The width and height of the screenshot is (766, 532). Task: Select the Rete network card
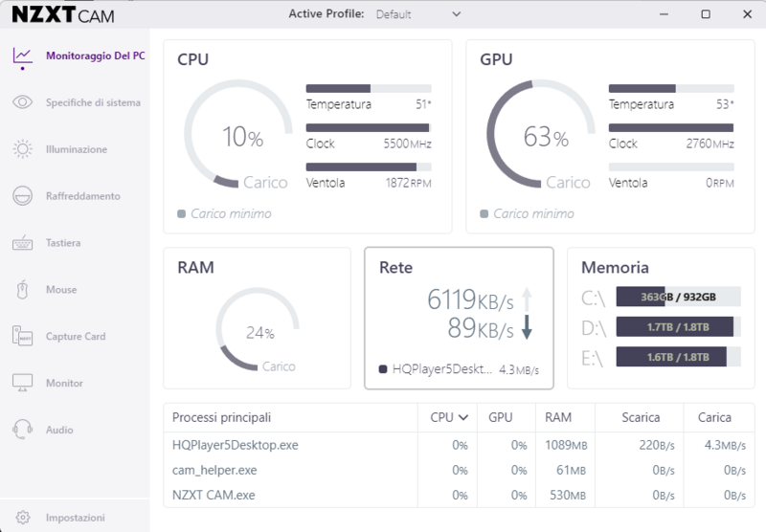tap(459, 318)
